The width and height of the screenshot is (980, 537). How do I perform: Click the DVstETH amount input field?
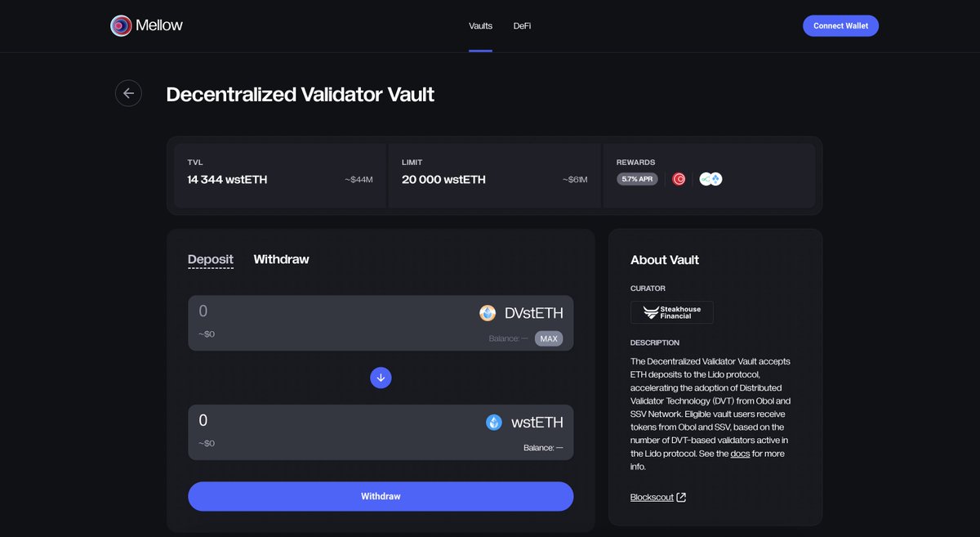(381, 323)
